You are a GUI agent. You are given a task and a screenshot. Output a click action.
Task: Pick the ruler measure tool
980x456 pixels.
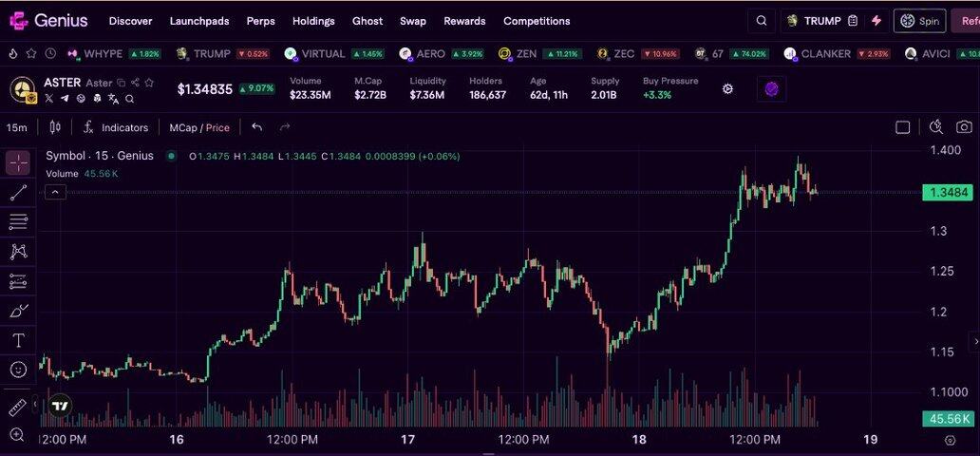(x=17, y=407)
